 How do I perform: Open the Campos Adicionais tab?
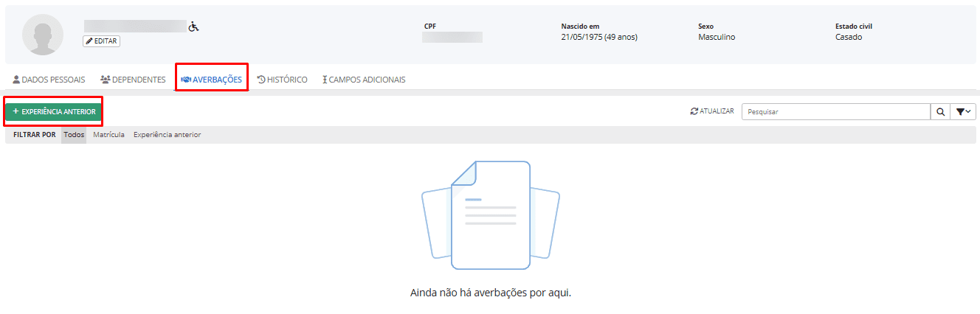364,80
